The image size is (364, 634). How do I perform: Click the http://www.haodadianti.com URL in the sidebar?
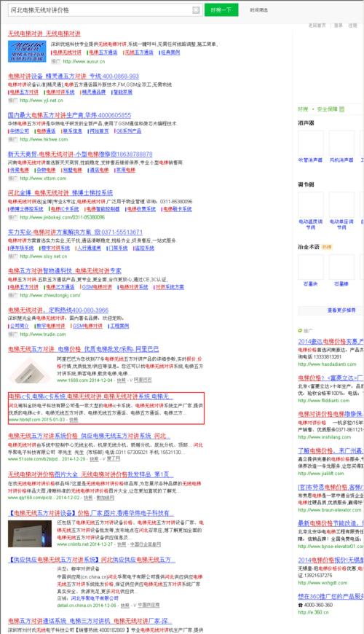click(x=328, y=364)
